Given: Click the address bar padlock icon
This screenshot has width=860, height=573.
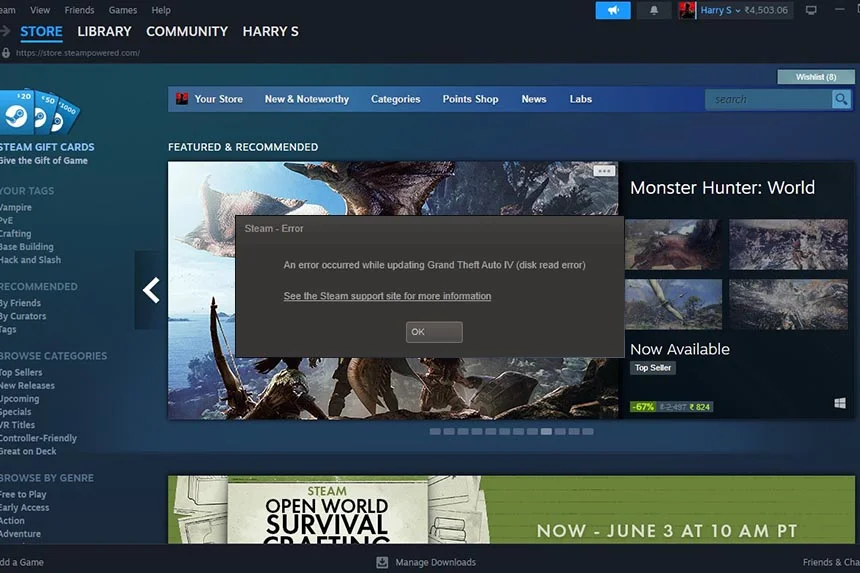Looking at the screenshot, I should click(6, 53).
